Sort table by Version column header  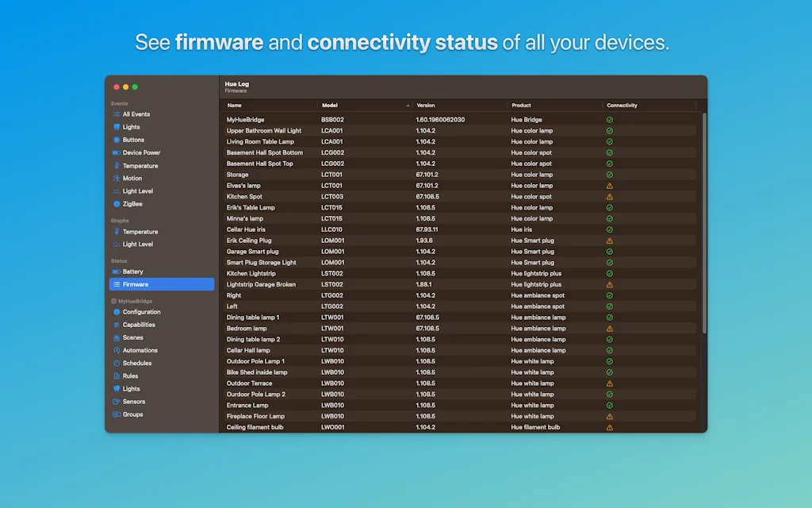tap(460, 106)
